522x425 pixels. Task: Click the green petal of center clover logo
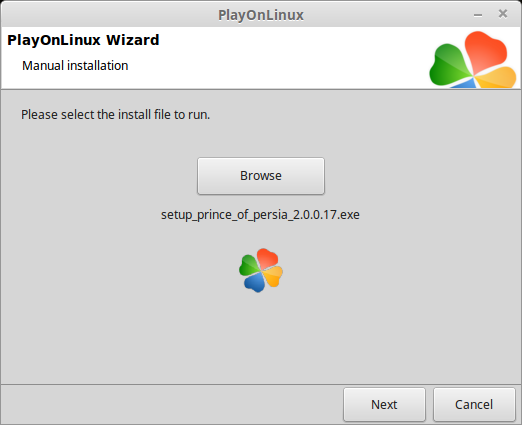pos(249,266)
